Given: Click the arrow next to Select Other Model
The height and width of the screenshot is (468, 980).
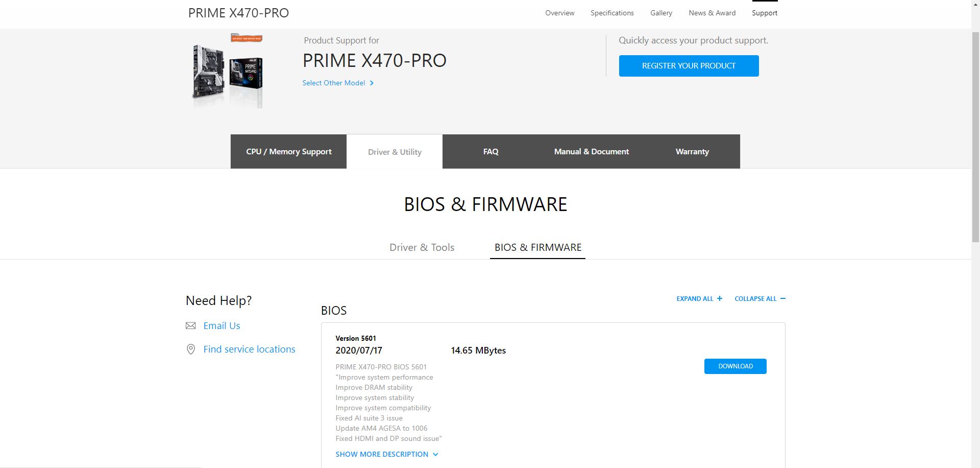Looking at the screenshot, I should point(372,83).
